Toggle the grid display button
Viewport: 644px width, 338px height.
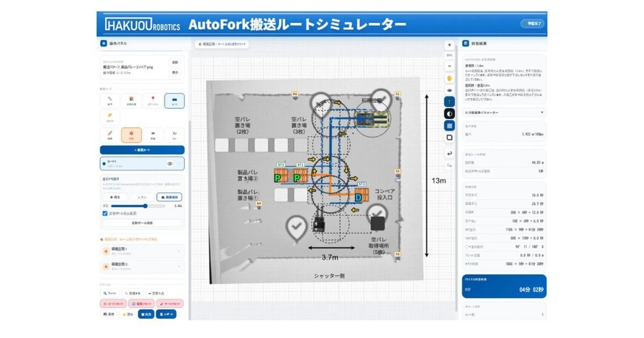pyautogui.click(x=449, y=126)
